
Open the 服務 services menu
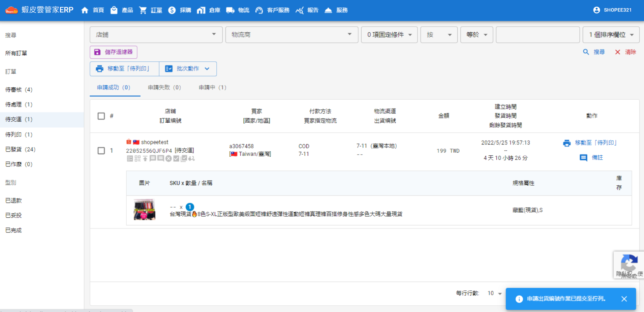336,10
